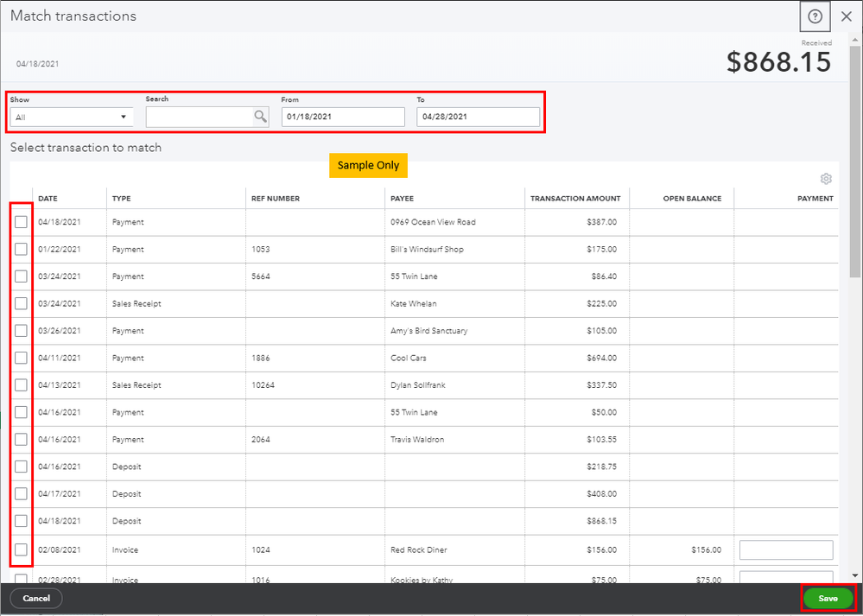The height and width of the screenshot is (616, 863).
Task: Sort by the Payee column header
Action: [402, 199]
